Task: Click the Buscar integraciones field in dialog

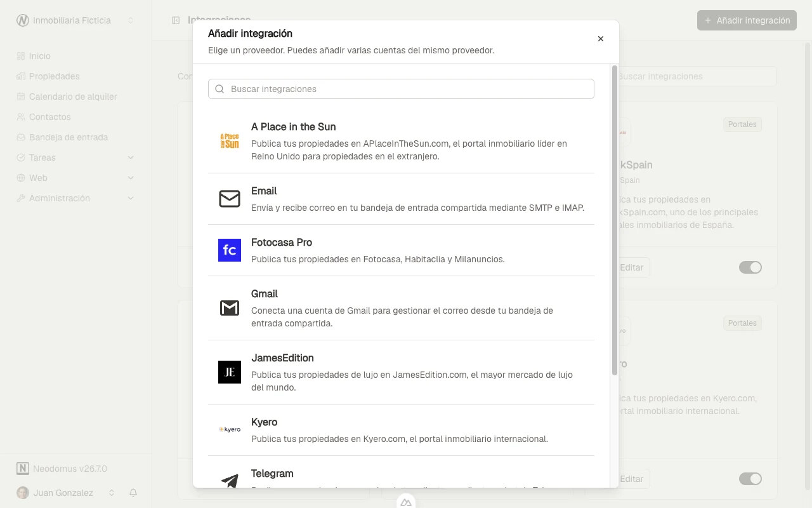Action: tap(401, 89)
